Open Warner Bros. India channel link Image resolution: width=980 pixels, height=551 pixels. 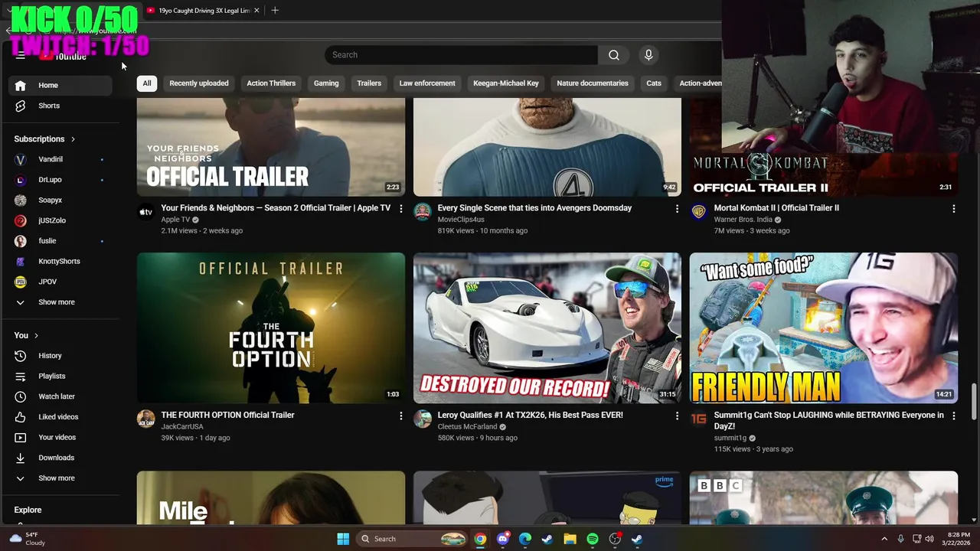tap(743, 220)
